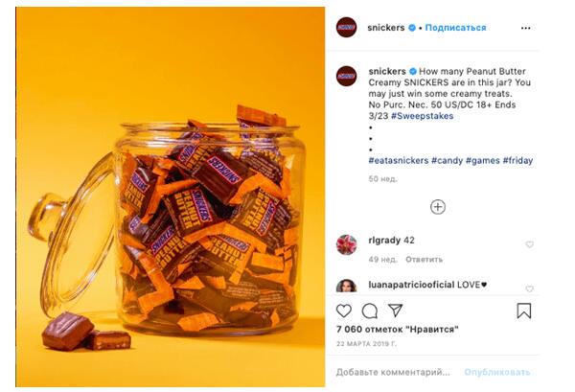
Task: Load more comments with the plus circle
Action: click(438, 206)
